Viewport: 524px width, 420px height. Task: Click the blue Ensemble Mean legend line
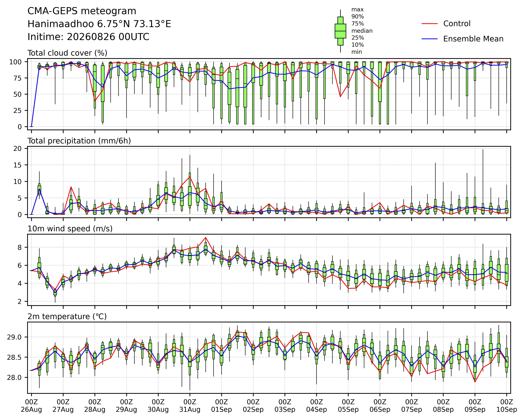pyautogui.click(x=429, y=39)
